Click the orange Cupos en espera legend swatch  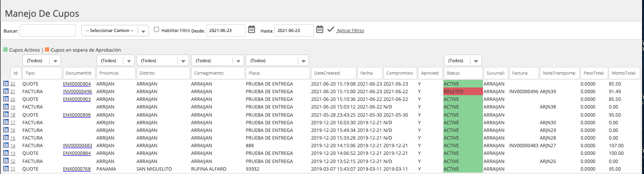pyautogui.click(x=47, y=50)
